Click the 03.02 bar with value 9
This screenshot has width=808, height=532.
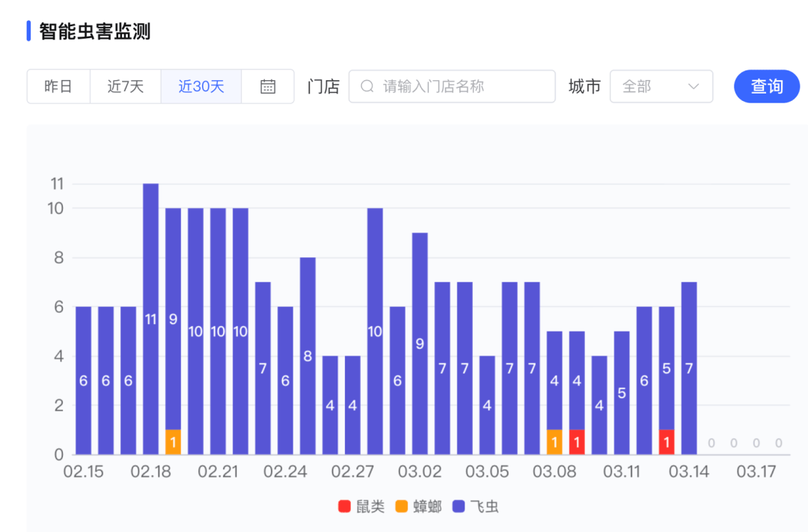(x=420, y=343)
